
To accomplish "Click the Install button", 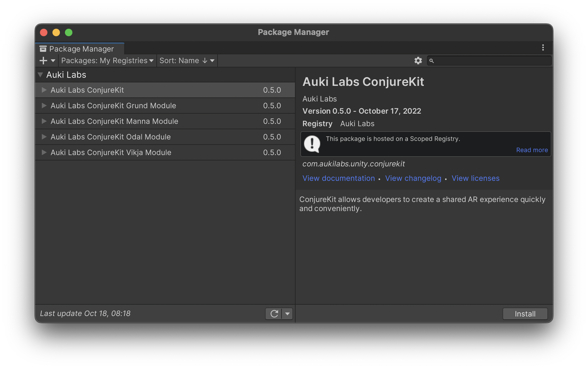I will point(525,314).
